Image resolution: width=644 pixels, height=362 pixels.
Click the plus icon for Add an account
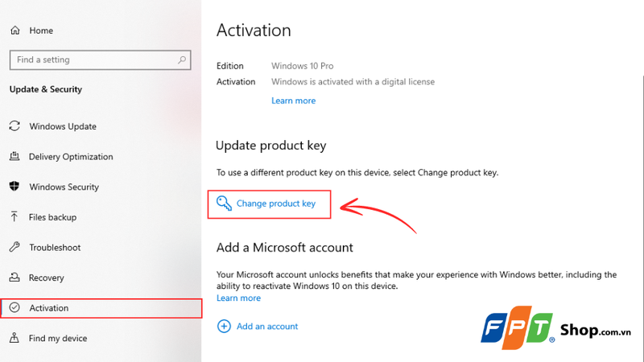[223, 327]
